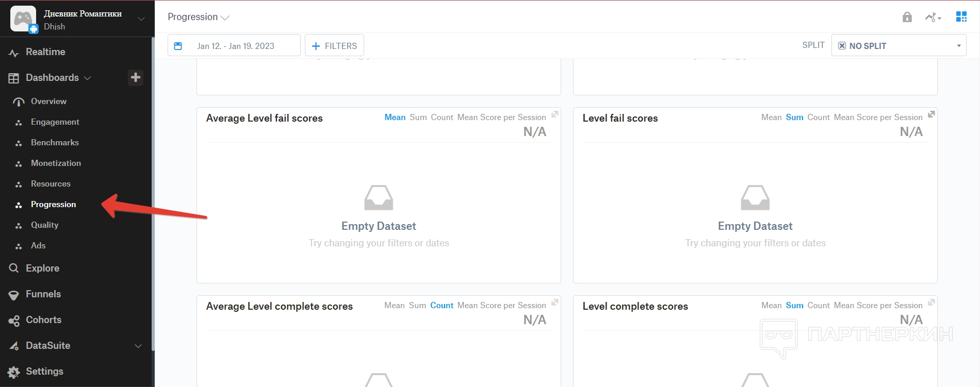This screenshot has width=980, height=387.
Task: Open the Quality dashboard
Action: (x=44, y=225)
